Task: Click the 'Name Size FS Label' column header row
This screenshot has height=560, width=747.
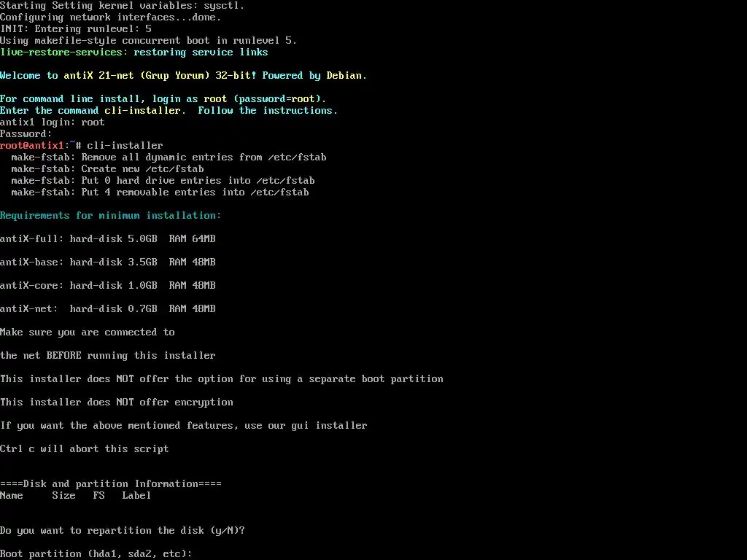Action: tap(75, 495)
